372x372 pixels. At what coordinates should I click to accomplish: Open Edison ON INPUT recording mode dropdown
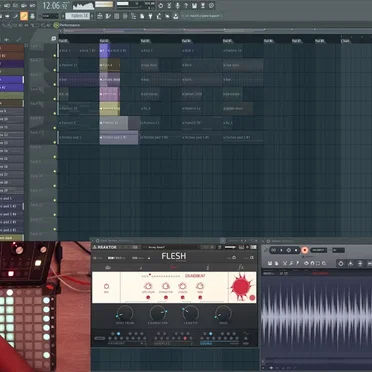point(319,250)
